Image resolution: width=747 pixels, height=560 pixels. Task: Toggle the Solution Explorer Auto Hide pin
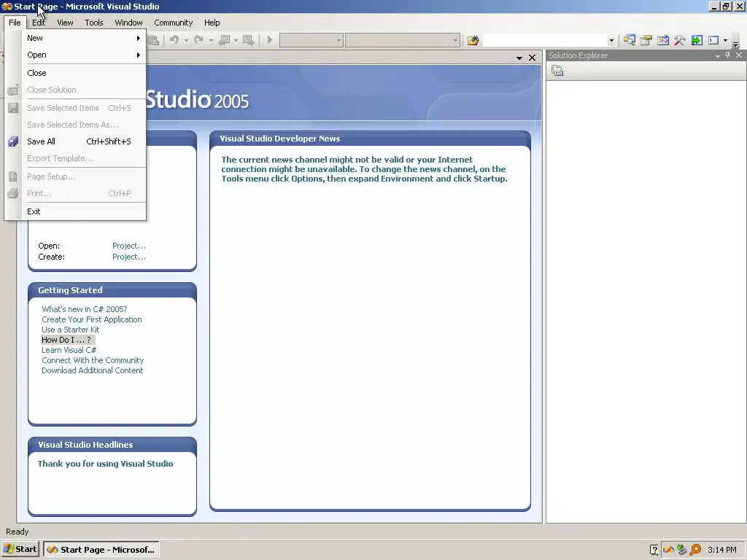pos(727,55)
